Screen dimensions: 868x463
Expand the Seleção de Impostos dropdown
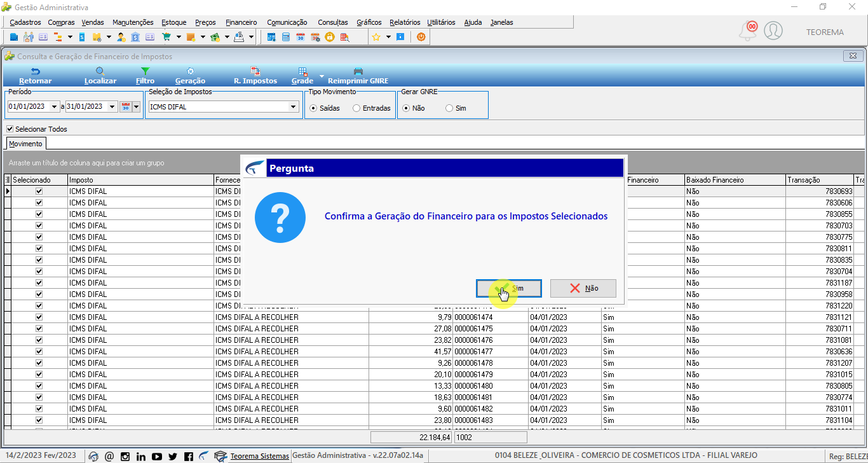[x=294, y=107]
